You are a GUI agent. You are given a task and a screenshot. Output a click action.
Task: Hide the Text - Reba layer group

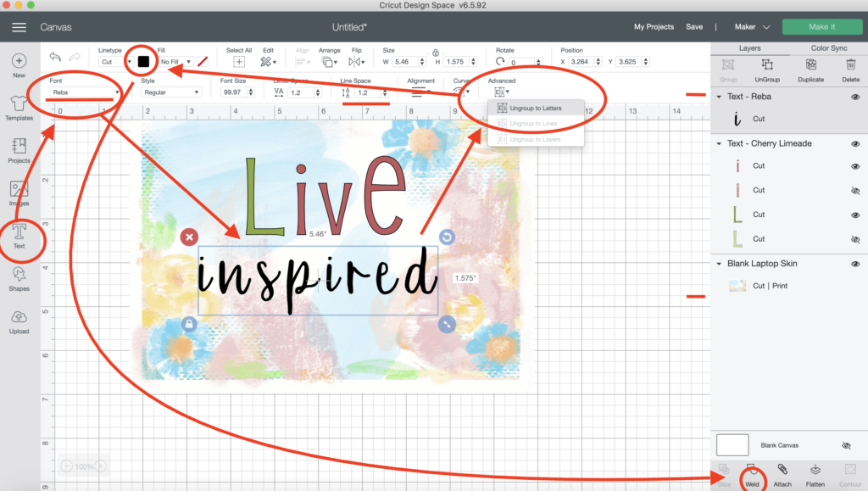(855, 97)
